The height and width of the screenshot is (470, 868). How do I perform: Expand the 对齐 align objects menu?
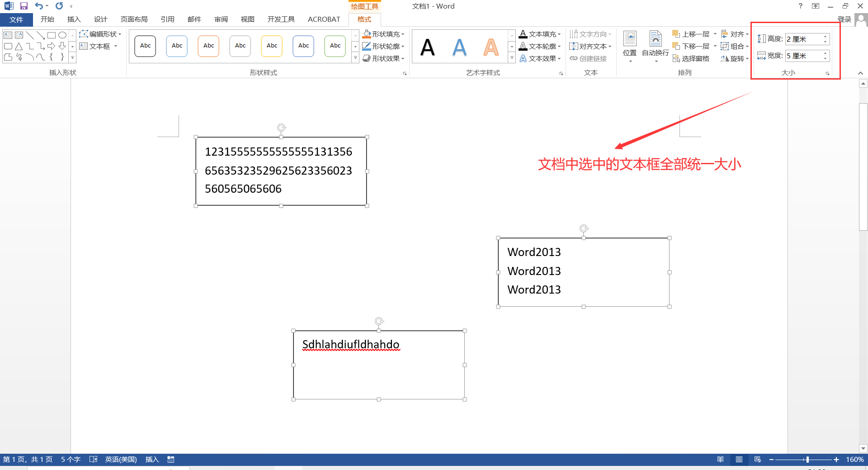click(x=735, y=34)
